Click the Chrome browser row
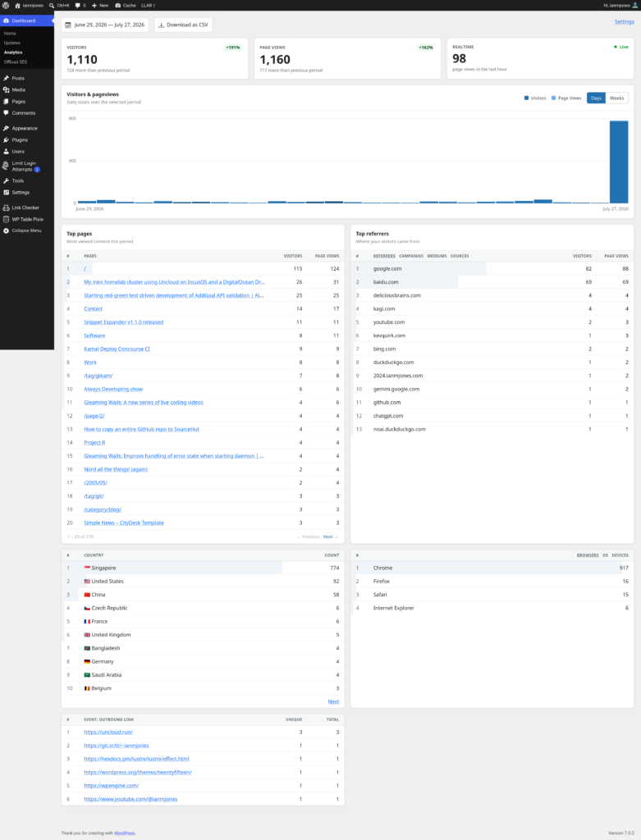This screenshot has height=840, width=641. pyautogui.click(x=492, y=568)
